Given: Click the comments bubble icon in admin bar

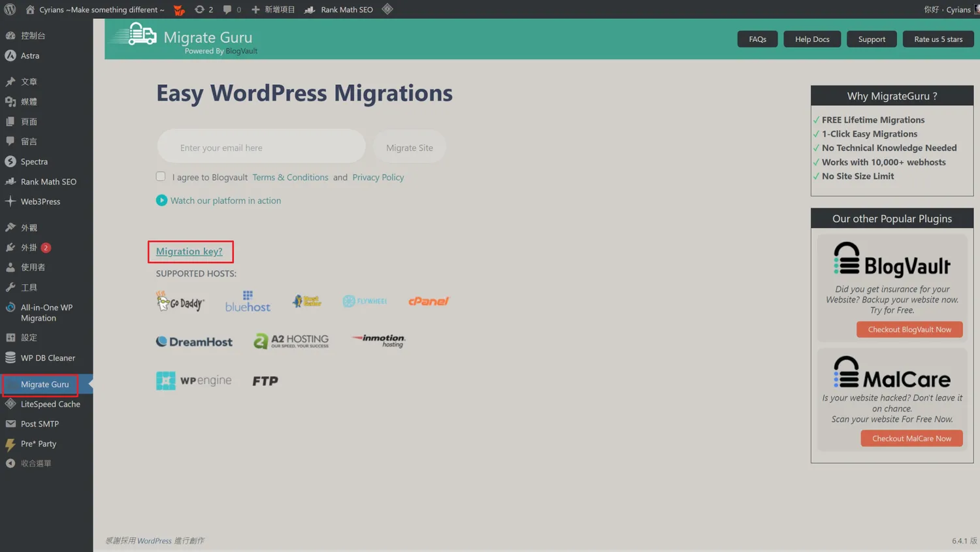Looking at the screenshot, I should pyautogui.click(x=227, y=9).
